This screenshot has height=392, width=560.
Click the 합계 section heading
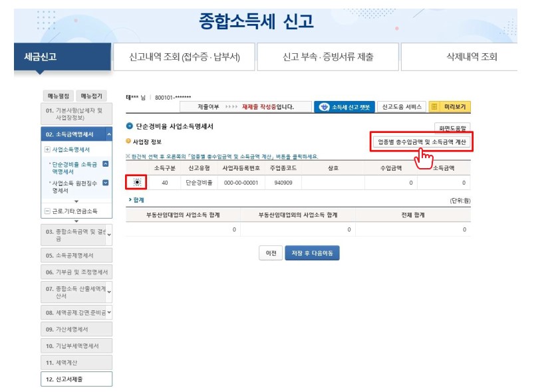point(138,200)
